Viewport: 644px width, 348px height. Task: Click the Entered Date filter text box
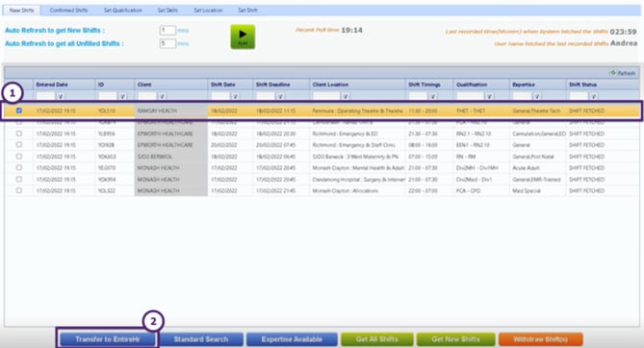click(46, 96)
